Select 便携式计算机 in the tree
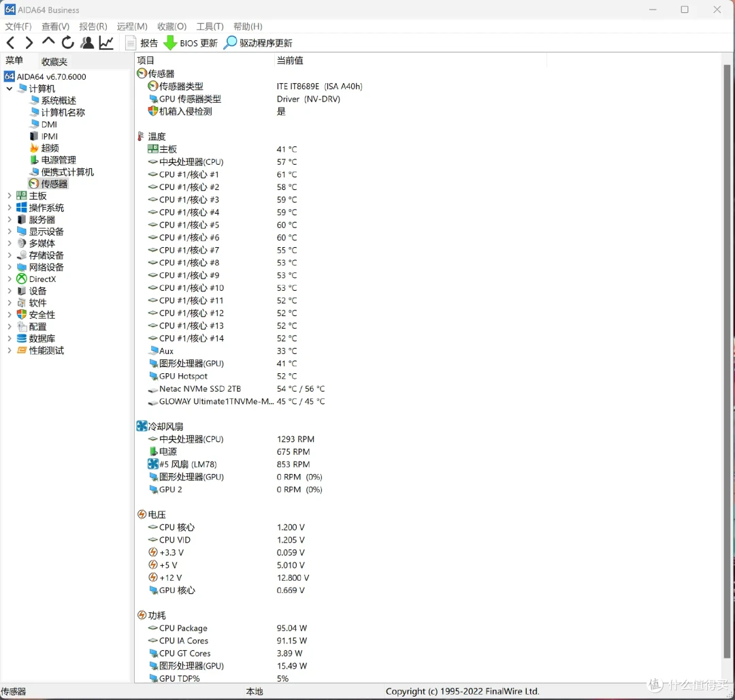 pos(61,172)
